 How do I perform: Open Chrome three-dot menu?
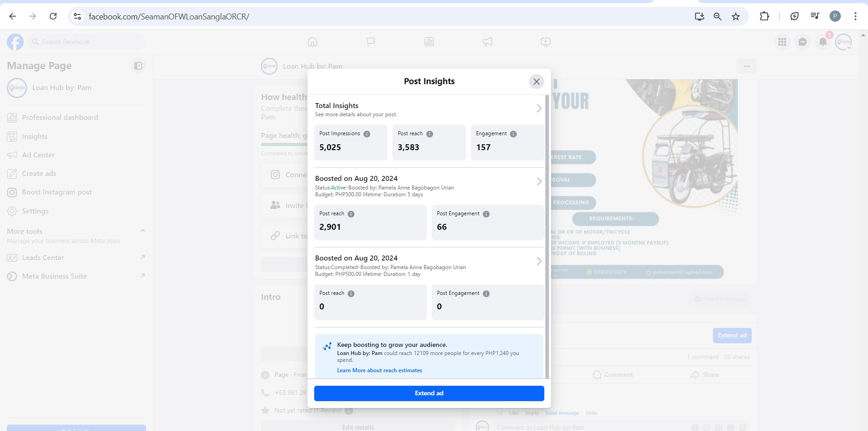[855, 17]
